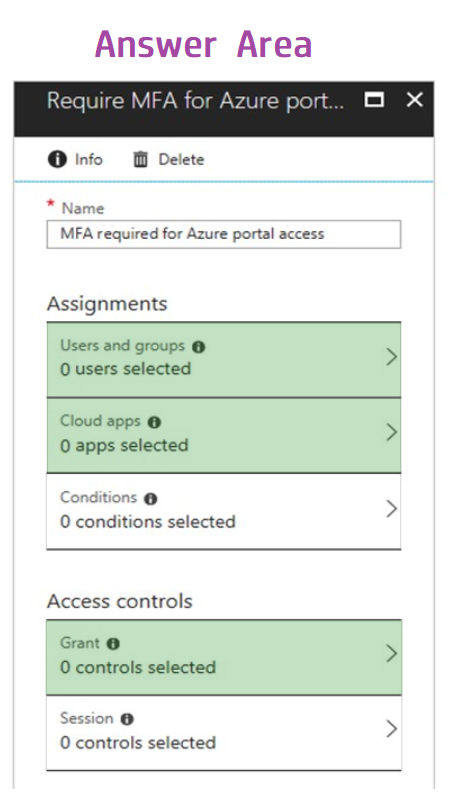Image resolution: width=449 pixels, height=809 pixels.
Task: Expand Session controls chevron
Action: pyautogui.click(x=392, y=729)
